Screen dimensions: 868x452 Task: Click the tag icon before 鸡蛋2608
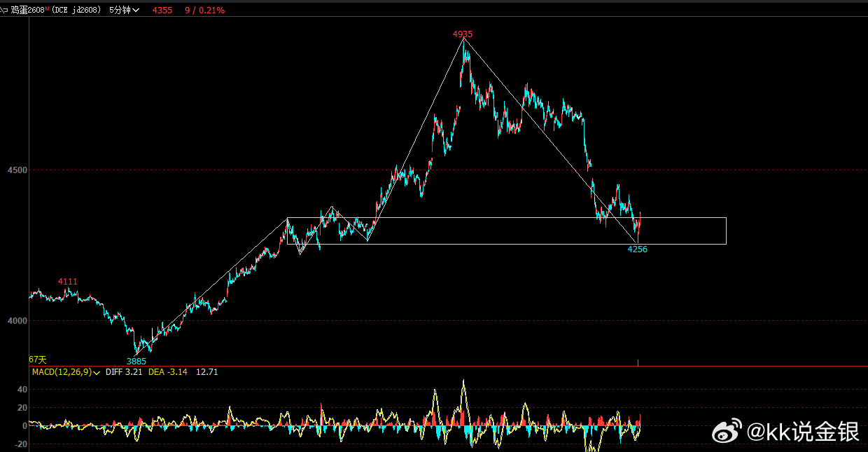pos(4,11)
